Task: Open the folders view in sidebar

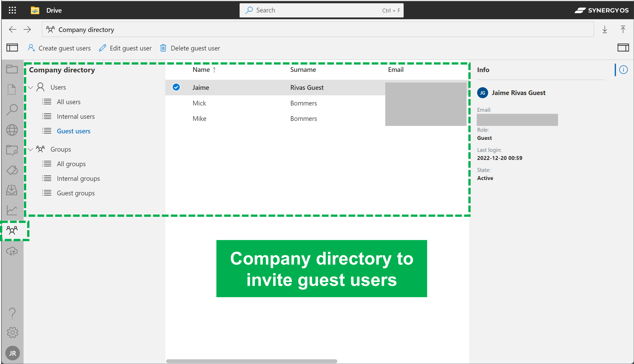Action: point(12,69)
